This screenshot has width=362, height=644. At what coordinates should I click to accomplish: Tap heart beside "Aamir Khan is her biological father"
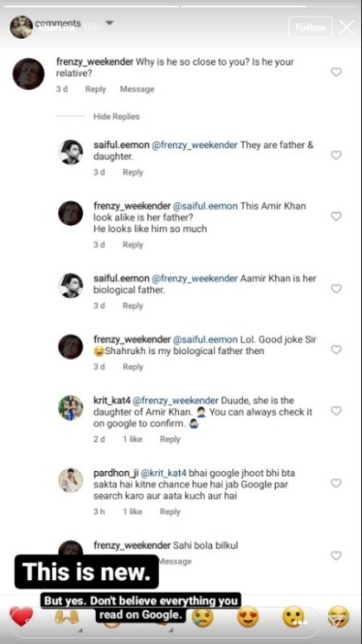(336, 289)
